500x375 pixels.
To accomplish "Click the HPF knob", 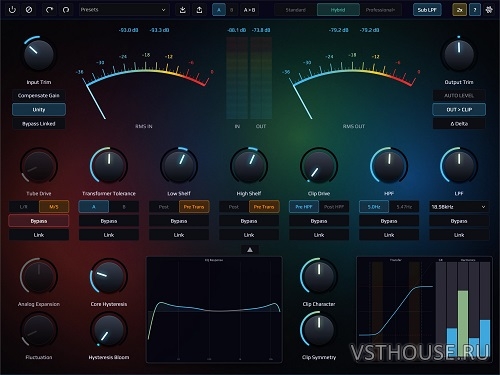I will (389, 166).
